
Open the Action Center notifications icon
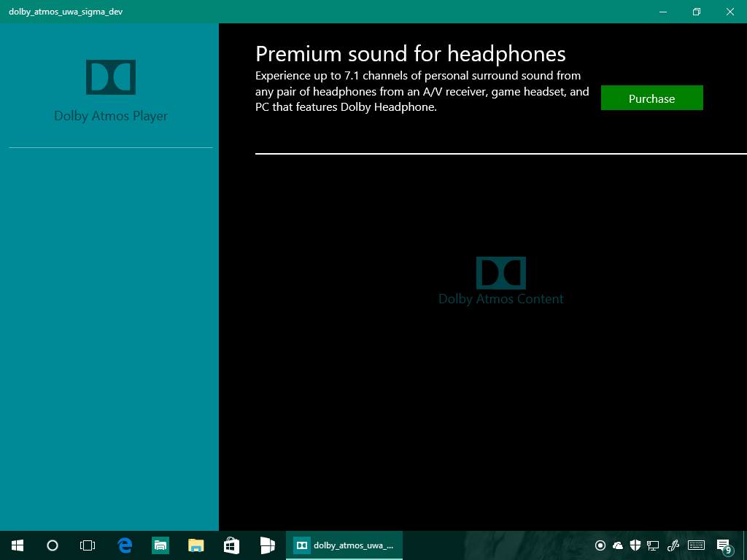point(724,545)
